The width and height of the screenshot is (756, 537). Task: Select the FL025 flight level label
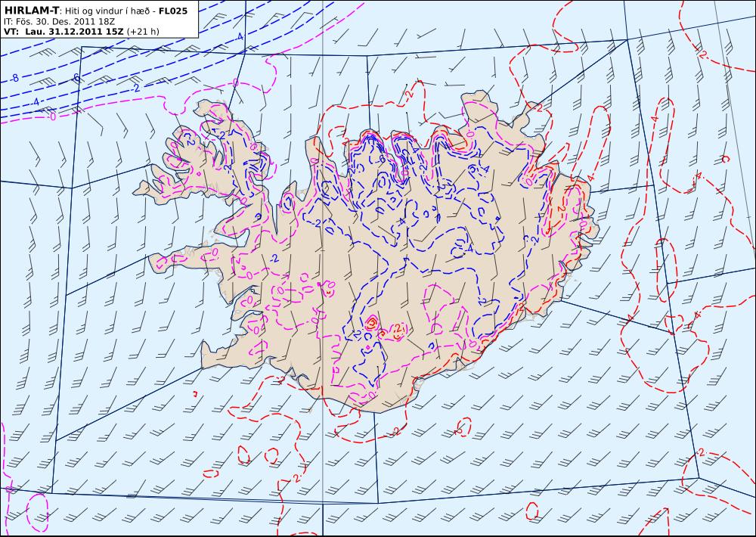[172, 11]
